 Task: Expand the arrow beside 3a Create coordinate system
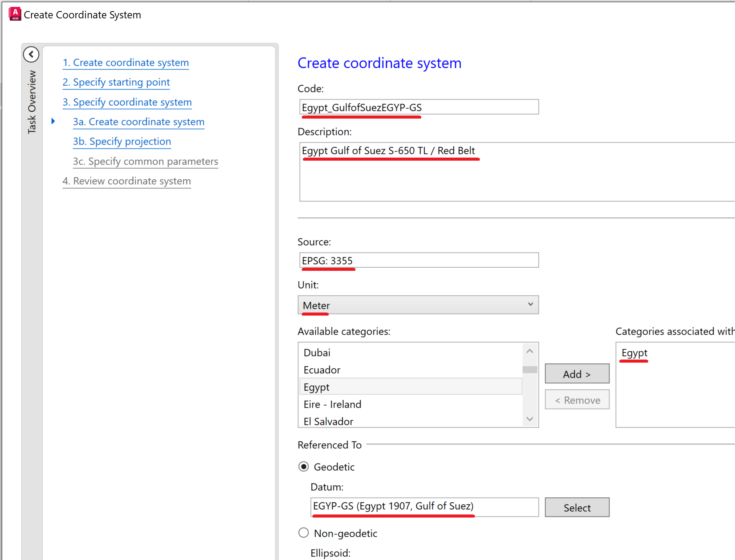53,121
